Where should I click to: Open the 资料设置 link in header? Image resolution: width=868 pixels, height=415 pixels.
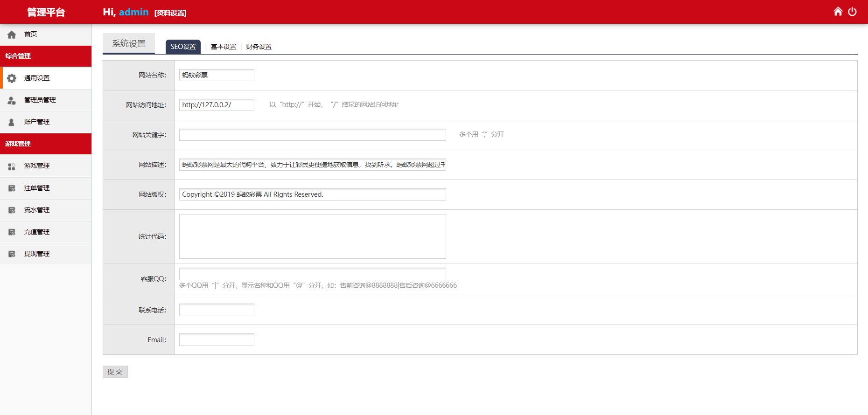[170, 13]
